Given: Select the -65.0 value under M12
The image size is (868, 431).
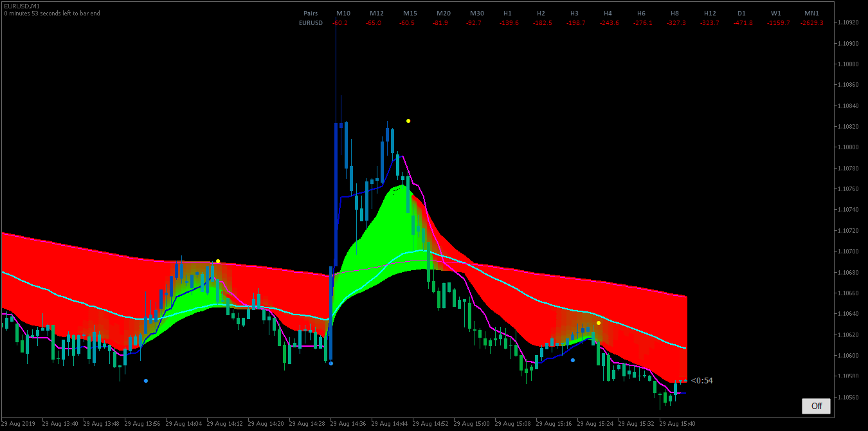Looking at the screenshot, I should pos(374,23).
